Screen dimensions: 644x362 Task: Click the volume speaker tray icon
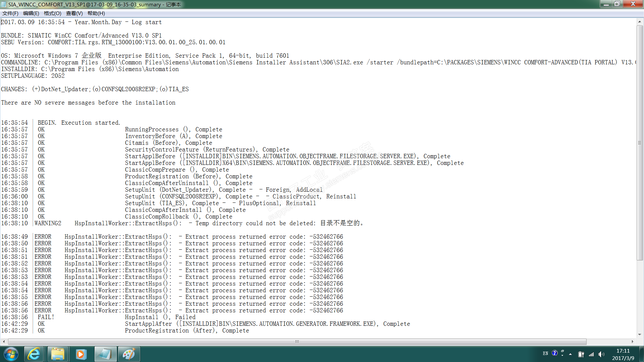pyautogui.click(x=601, y=354)
